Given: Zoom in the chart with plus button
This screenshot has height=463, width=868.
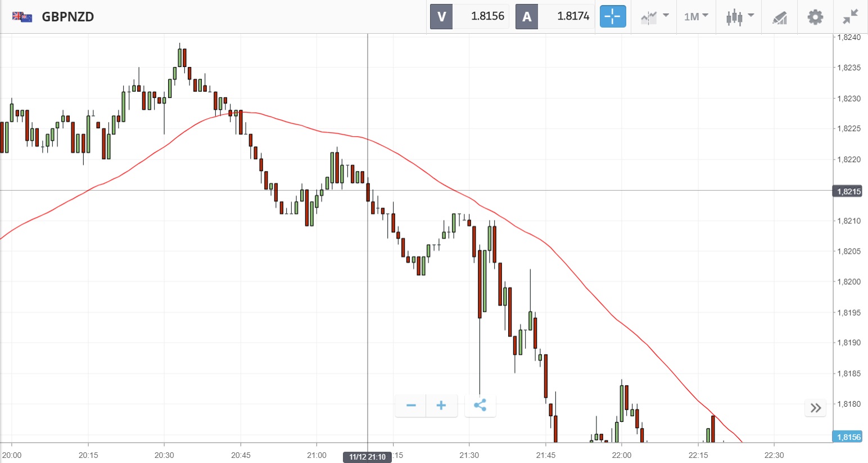Looking at the screenshot, I should click(x=441, y=405).
